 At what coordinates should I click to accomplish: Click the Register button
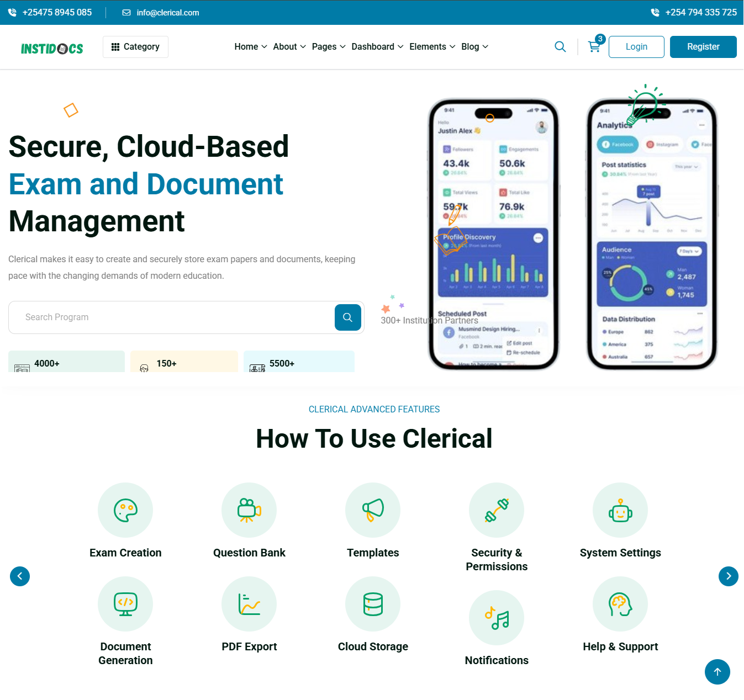(x=703, y=47)
